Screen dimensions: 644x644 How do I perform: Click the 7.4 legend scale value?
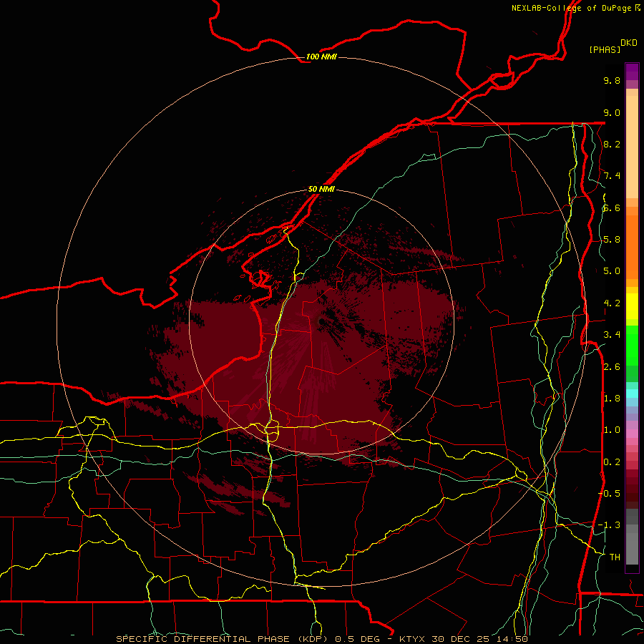tap(612, 176)
